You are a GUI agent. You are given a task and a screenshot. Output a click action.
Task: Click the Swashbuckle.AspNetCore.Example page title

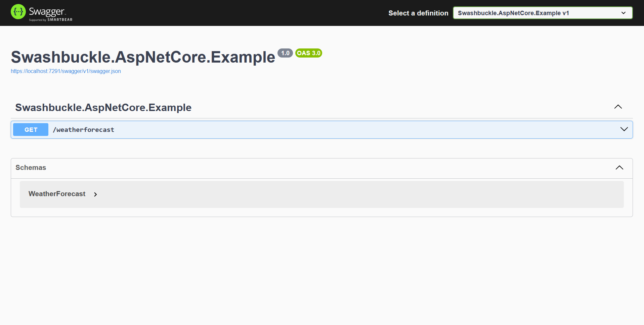[142, 57]
